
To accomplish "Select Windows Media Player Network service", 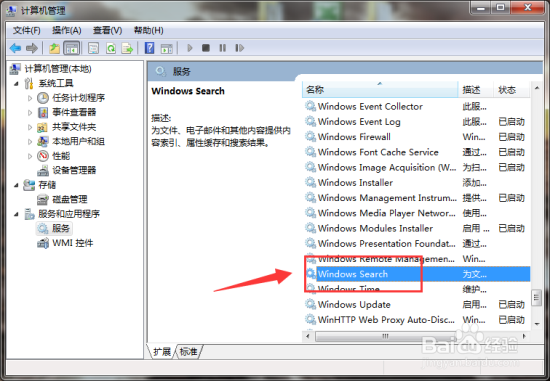I will [417, 213].
